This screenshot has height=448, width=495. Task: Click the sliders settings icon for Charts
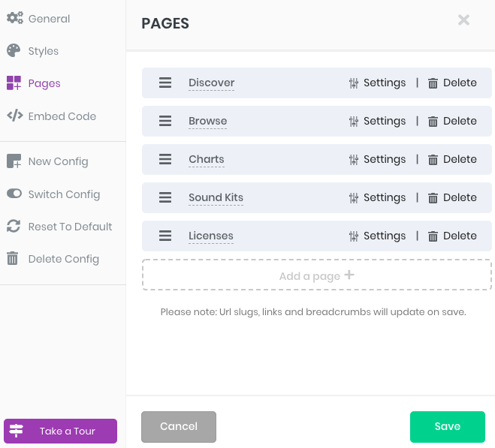(x=354, y=160)
